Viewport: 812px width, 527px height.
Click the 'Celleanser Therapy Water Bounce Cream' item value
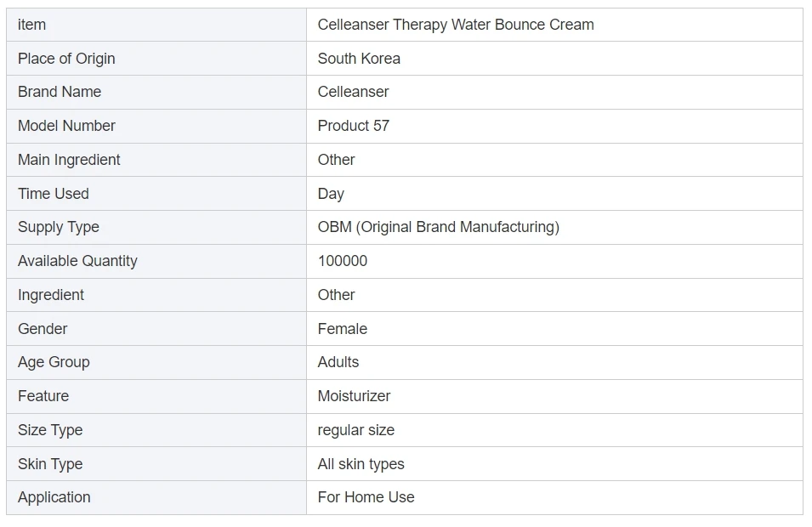pos(456,25)
